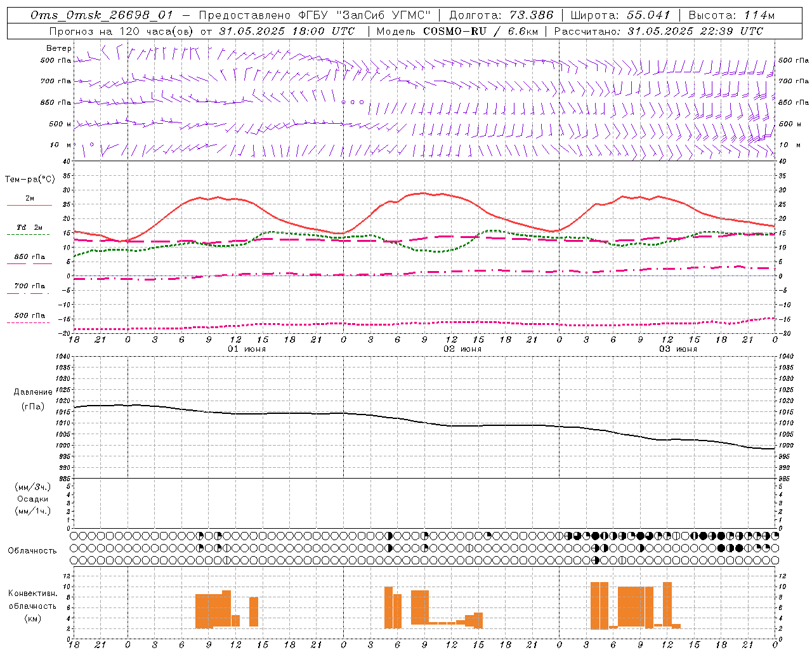Click the Осадки precipitation panel label
Screen dimensions: 812x650
click(x=33, y=499)
